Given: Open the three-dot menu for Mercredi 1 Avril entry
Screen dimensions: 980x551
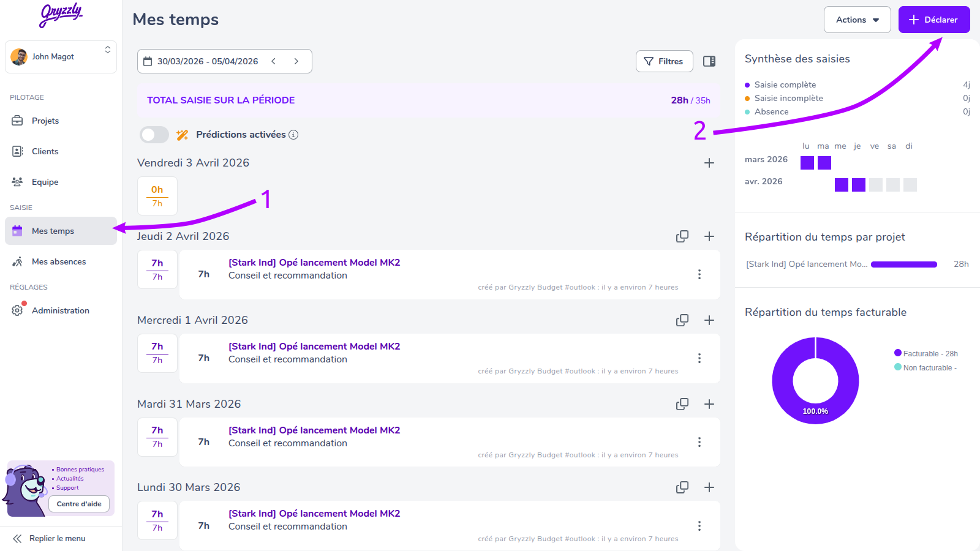Looking at the screenshot, I should point(699,358).
